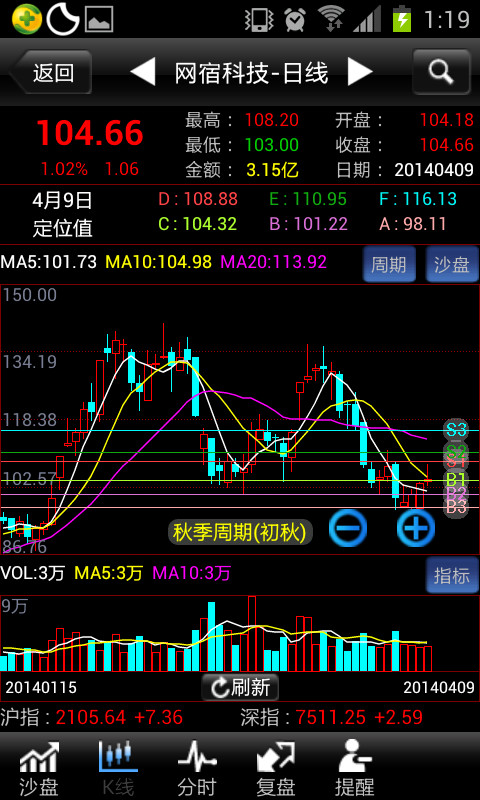Select the 秋季周期(初秋) cycle label
The image size is (480, 800).
240,533
